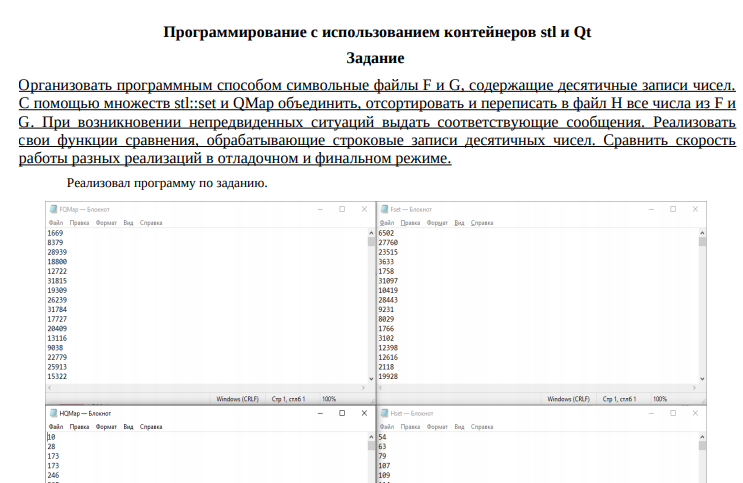Viewport: 743px width, 483px height.
Task: Click HQMap Notepad title bar icon
Action: tap(54, 413)
